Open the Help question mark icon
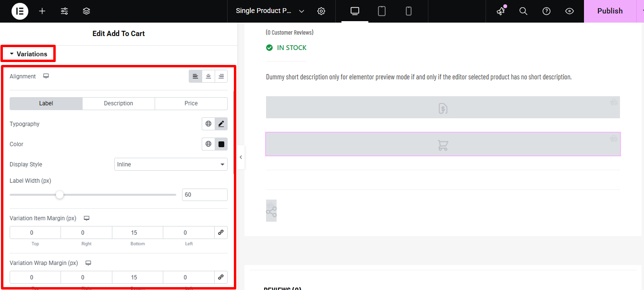 pyautogui.click(x=547, y=11)
